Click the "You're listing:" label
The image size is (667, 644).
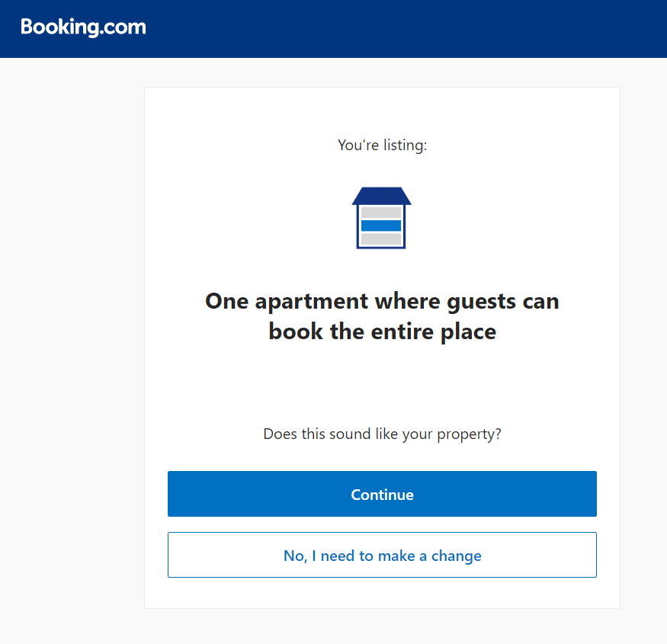click(382, 145)
